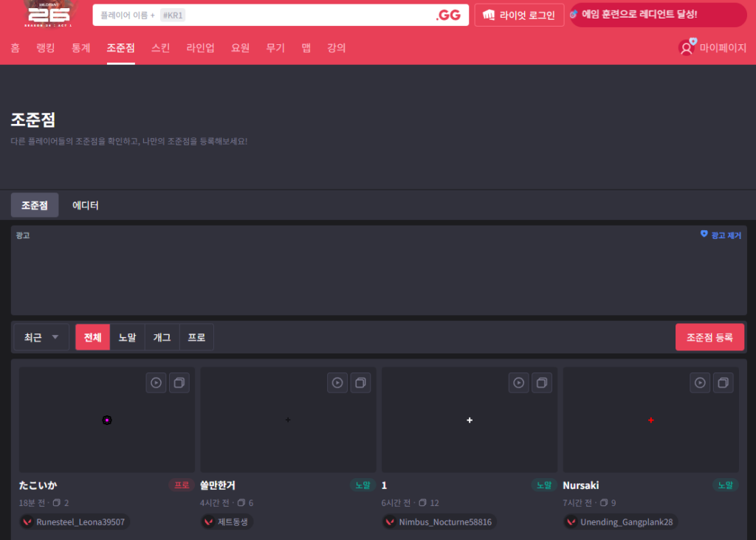Click copy icon on たこいか crosshair card
This screenshot has width=756, height=540.
point(179,383)
